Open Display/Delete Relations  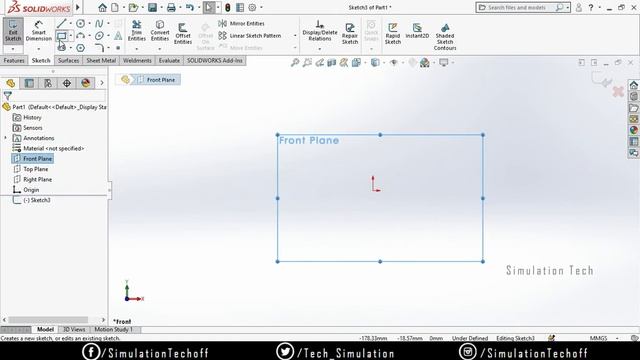click(320, 31)
